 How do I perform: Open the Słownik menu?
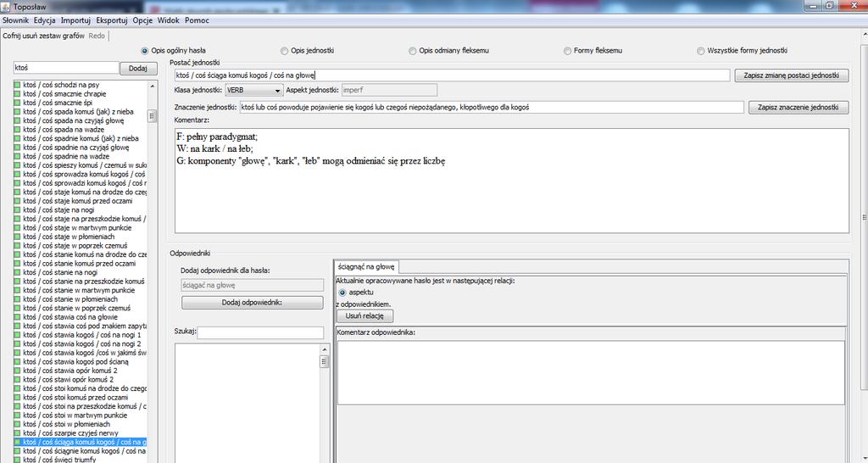[15, 20]
